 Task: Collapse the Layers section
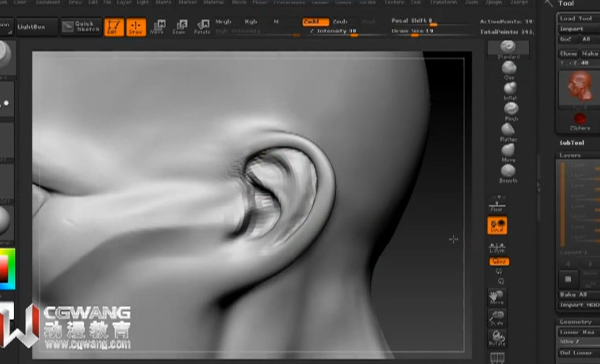pyautogui.click(x=570, y=155)
